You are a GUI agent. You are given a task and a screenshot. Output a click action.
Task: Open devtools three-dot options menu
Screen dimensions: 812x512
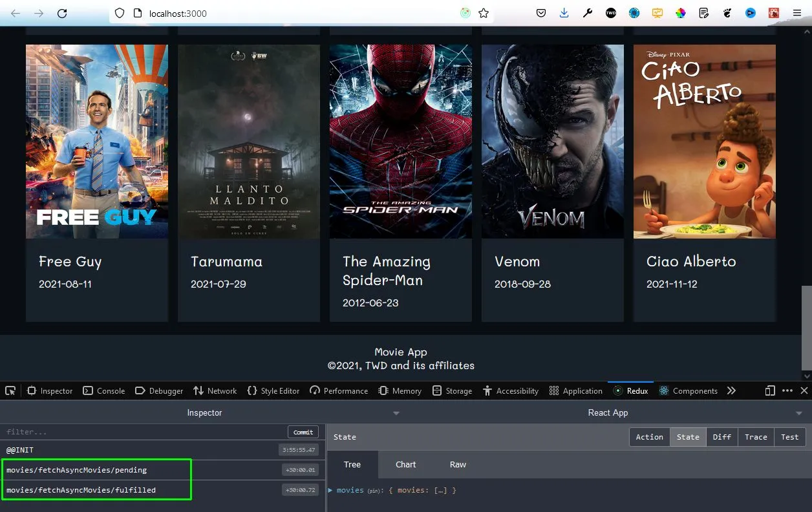[x=787, y=390]
